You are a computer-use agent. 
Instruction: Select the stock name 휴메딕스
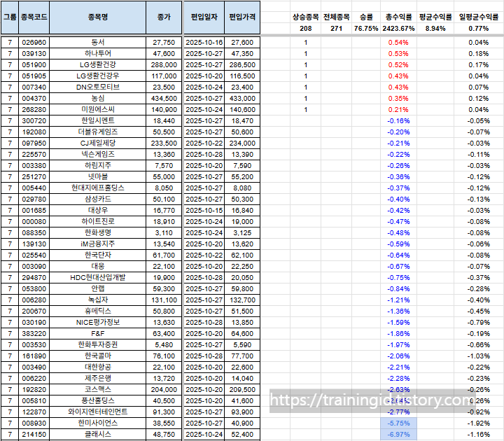[x=98, y=311]
